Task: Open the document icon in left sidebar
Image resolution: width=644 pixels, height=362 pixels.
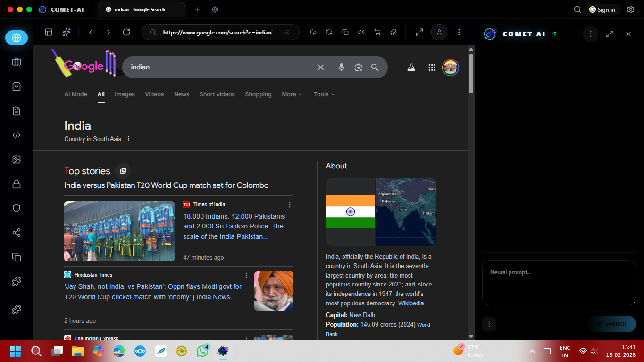Action: 17,111
